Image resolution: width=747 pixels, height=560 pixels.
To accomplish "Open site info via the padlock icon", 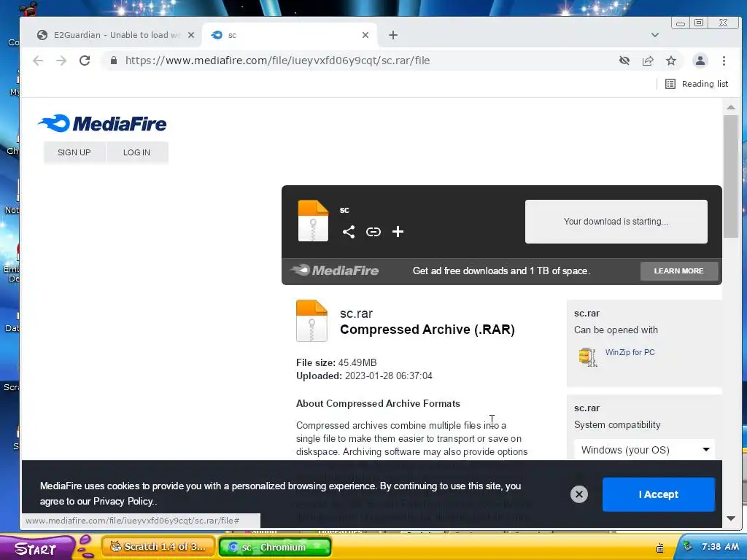I will pyautogui.click(x=113, y=61).
